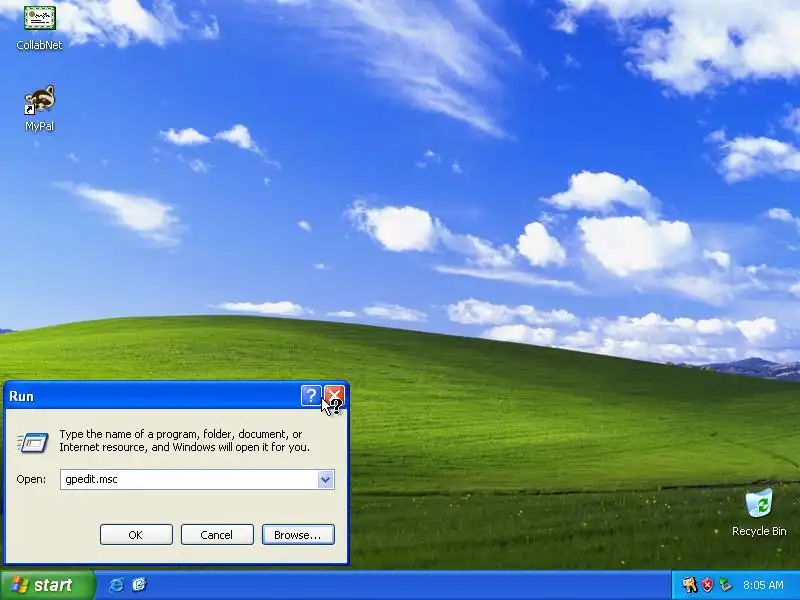Click the 8:05 AM taskbar clock
This screenshot has height=600, width=800.
pyautogui.click(x=763, y=585)
